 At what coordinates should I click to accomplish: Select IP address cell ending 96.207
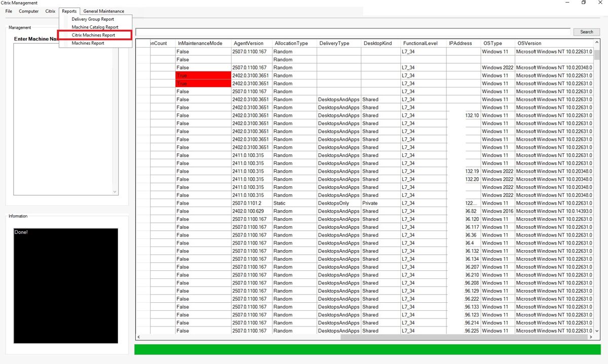click(463, 267)
